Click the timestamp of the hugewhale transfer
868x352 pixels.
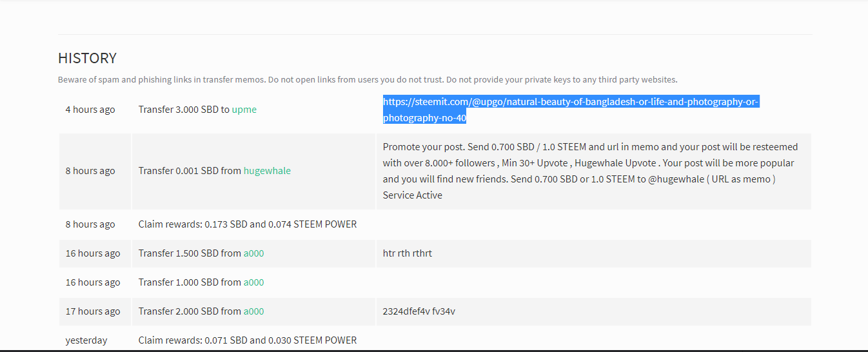[90, 171]
